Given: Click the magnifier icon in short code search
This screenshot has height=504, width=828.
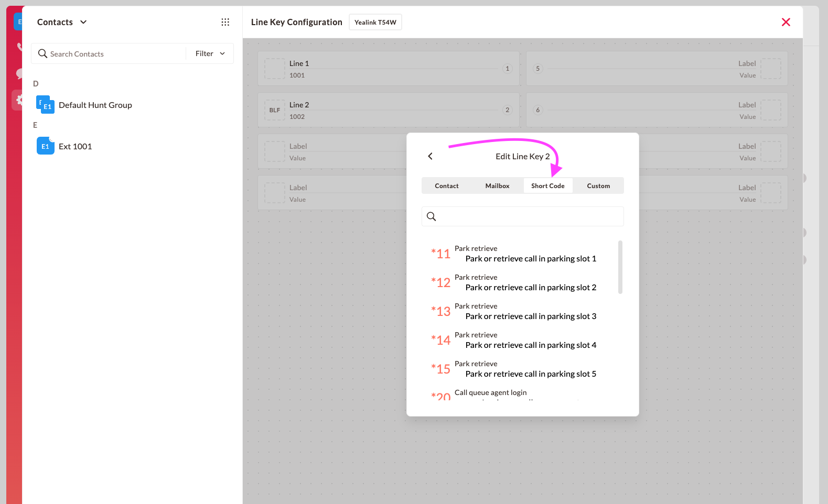Looking at the screenshot, I should tap(432, 216).
